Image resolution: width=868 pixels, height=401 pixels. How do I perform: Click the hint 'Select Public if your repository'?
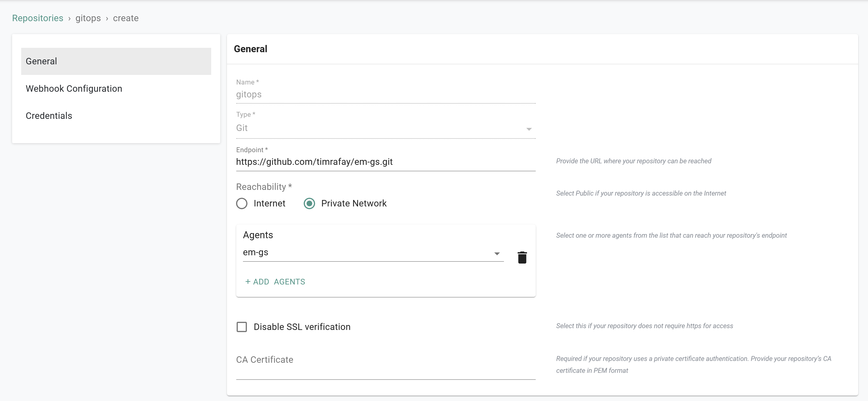pyautogui.click(x=641, y=193)
